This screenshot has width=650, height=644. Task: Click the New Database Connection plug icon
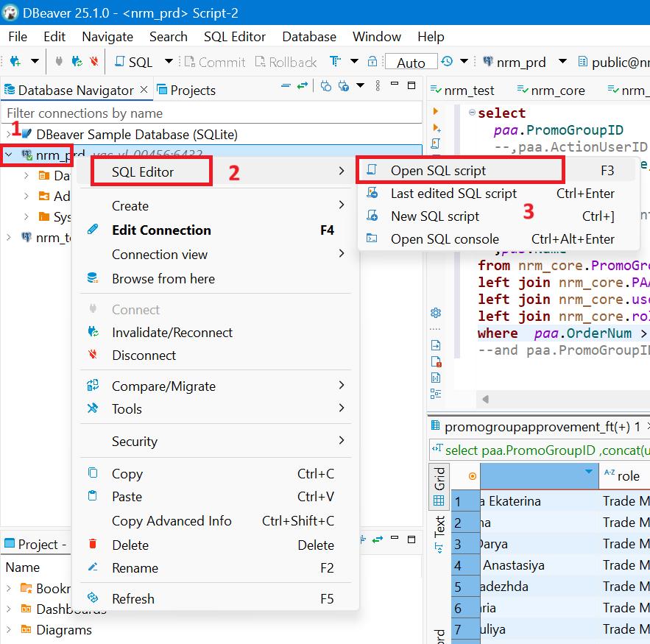[x=15, y=61]
